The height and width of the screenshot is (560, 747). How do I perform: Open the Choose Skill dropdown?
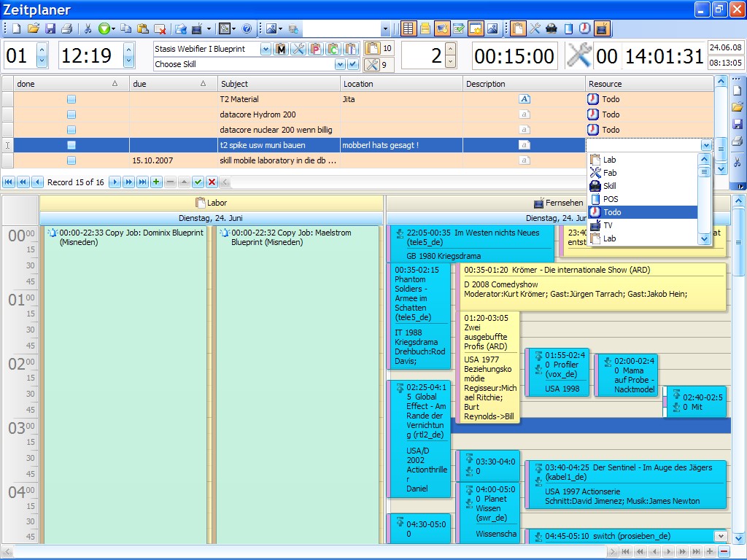click(339, 64)
